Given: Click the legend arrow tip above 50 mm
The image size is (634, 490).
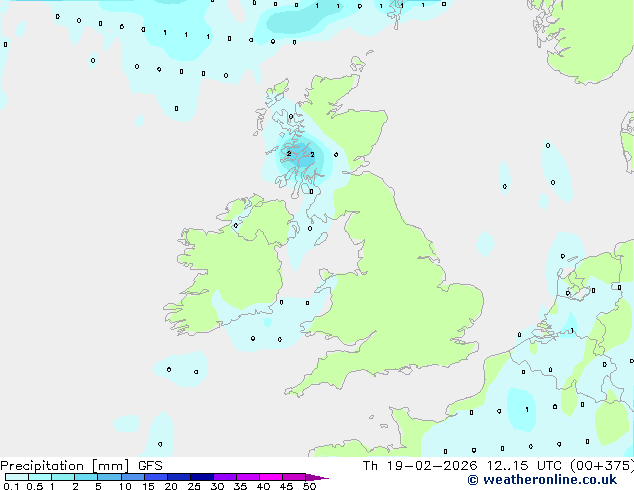Looking at the screenshot, I should pyautogui.click(x=317, y=477).
